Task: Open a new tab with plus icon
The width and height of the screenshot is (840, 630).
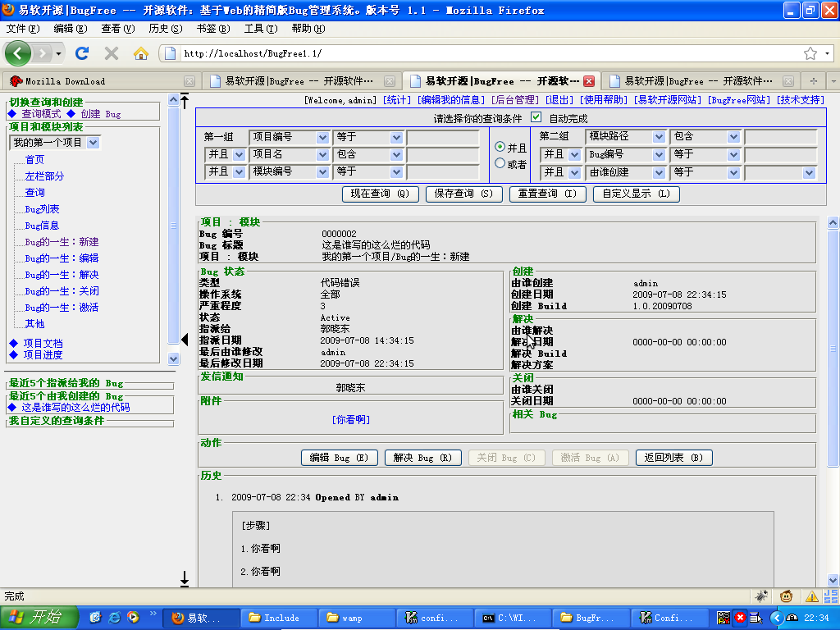Action: [814, 81]
